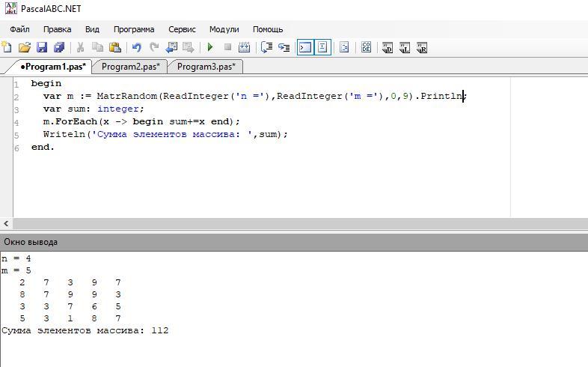The width and height of the screenshot is (588, 367).
Task: Click the toolbar icon marked L
Action: tap(405, 48)
